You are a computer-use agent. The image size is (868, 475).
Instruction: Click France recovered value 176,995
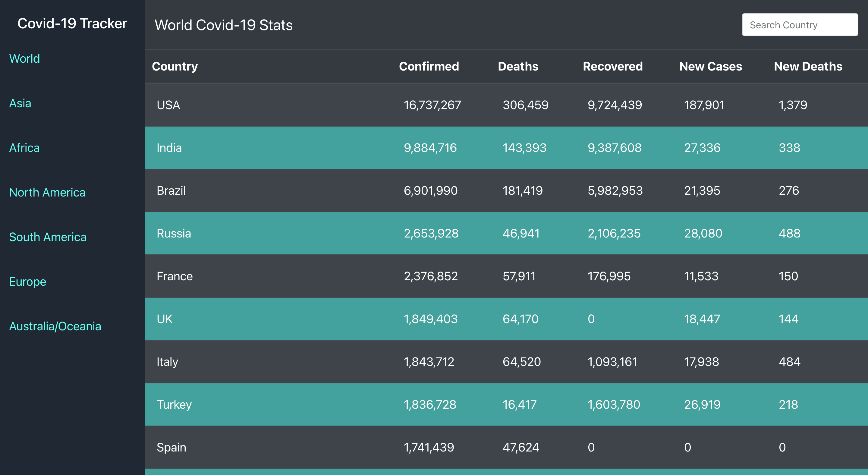[x=609, y=276]
